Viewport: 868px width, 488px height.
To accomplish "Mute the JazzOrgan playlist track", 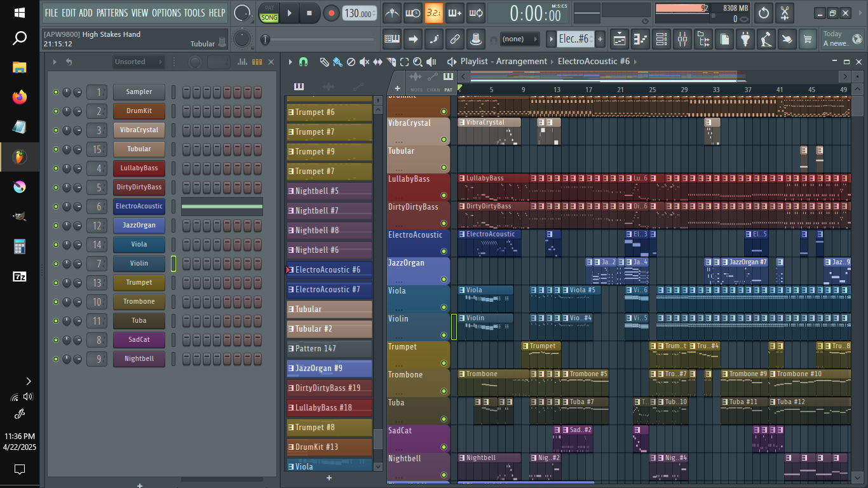I will 444,280.
